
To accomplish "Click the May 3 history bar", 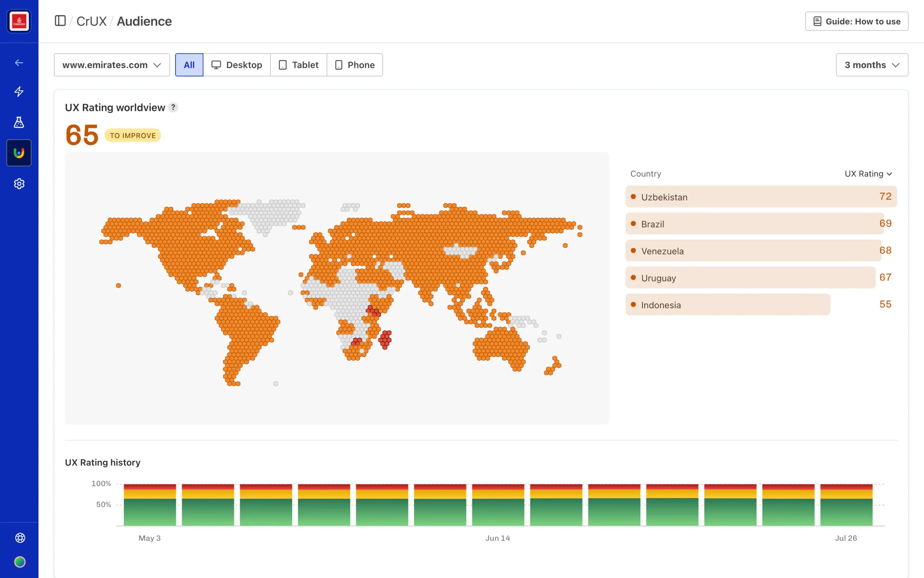I will click(150, 505).
